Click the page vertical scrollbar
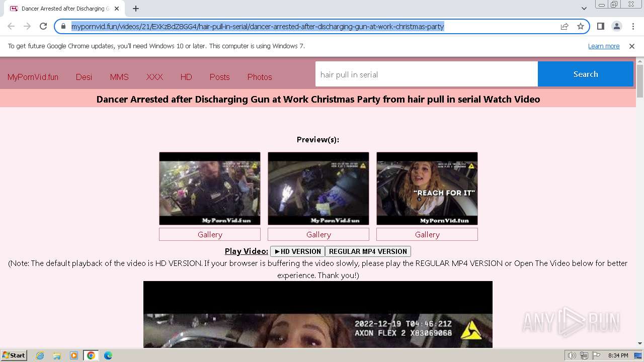The image size is (644, 362). coord(640,80)
